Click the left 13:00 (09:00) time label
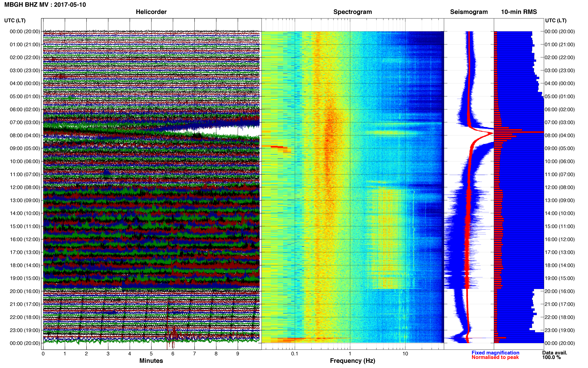Viewport: 588px width, 368px height. pyautogui.click(x=25, y=200)
